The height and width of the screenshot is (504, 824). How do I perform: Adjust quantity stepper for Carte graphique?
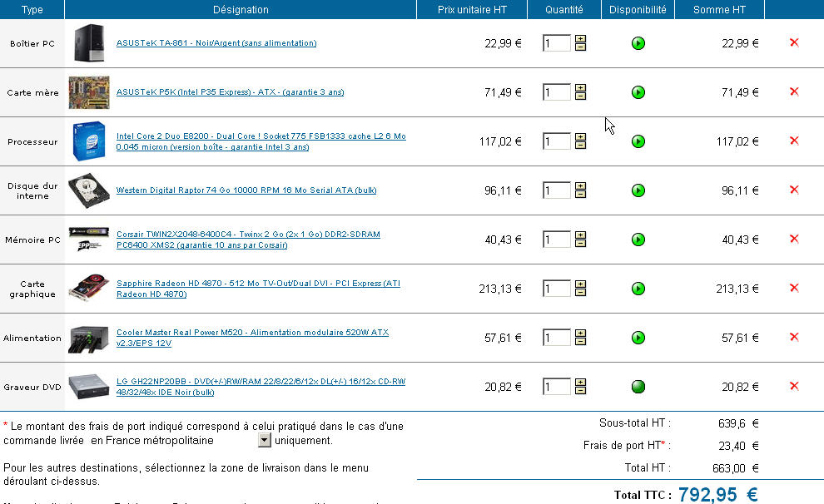(580, 289)
